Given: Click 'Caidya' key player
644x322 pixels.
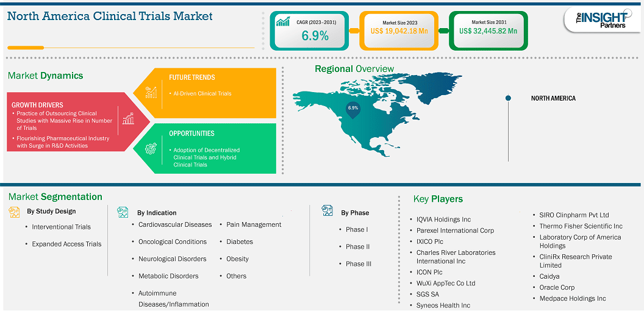Looking at the screenshot, I should pyautogui.click(x=549, y=276).
